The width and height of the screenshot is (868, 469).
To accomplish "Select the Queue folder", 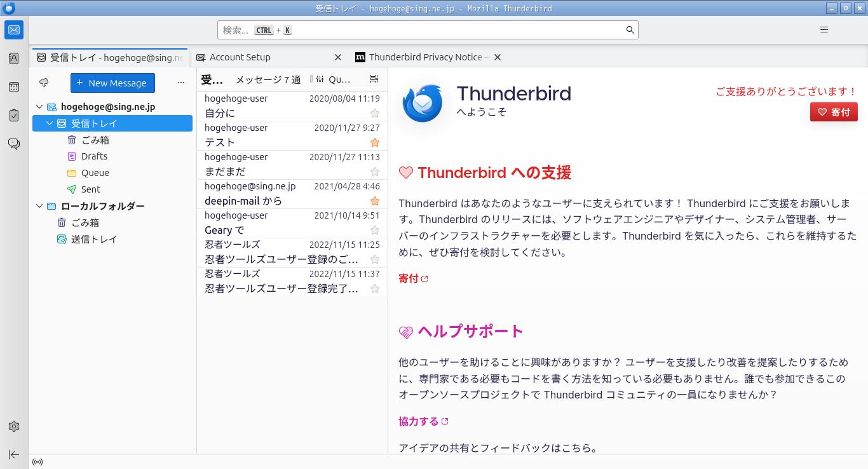I will 112,173.
